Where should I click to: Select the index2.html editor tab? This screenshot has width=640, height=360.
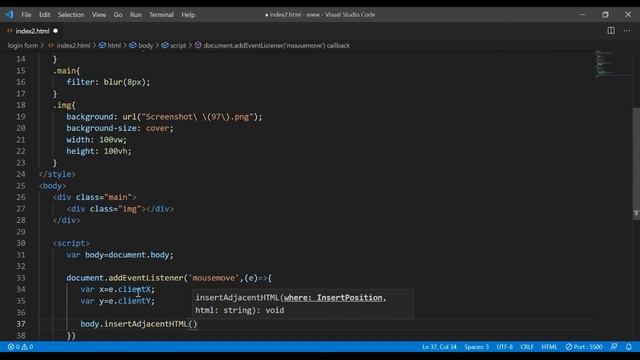33,31
